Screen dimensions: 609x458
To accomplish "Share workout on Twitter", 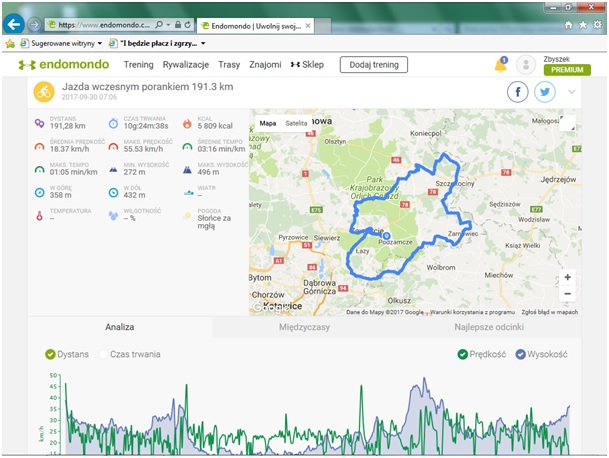I will [x=545, y=92].
